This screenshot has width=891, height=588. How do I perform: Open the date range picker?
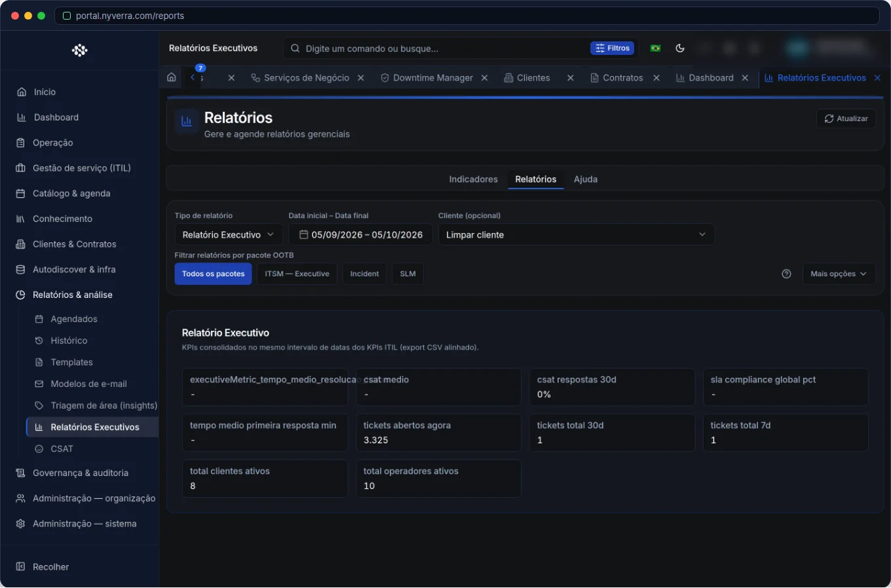360,235
